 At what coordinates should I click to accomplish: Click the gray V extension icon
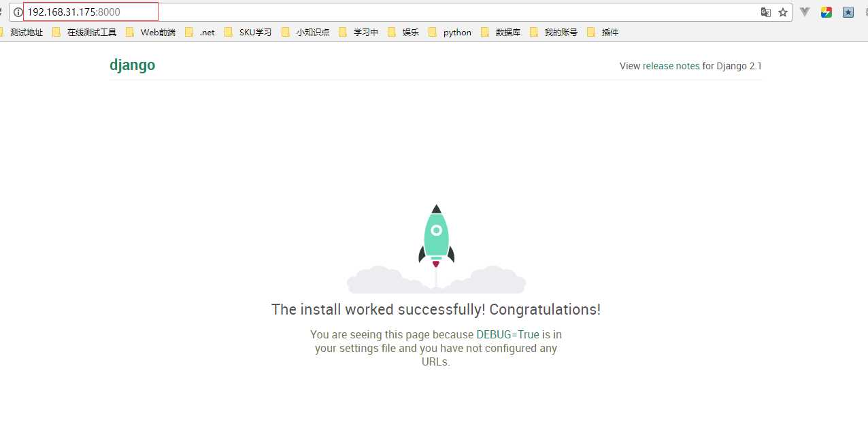click(805, 12)
